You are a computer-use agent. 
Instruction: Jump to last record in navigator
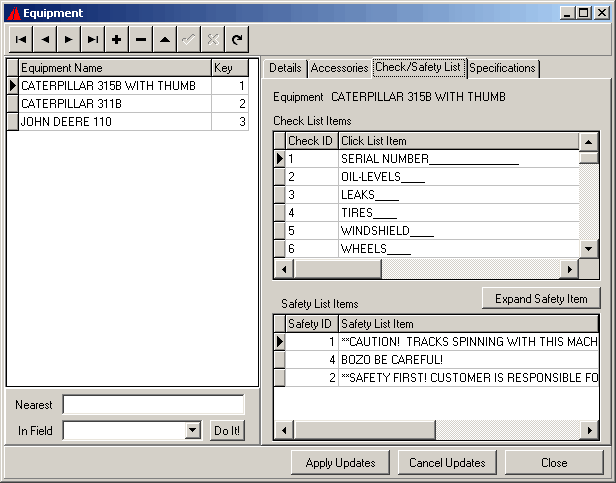[x=92, y=39]
